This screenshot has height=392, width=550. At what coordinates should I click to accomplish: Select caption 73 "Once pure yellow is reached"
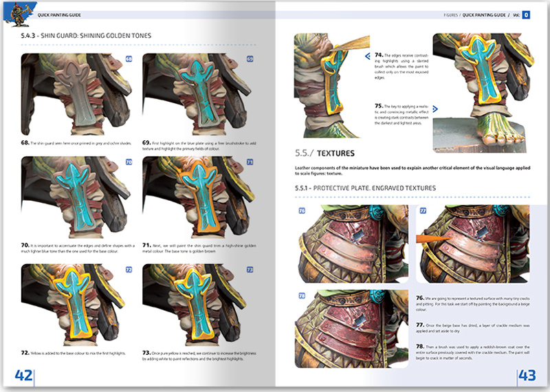pos(199,356)
